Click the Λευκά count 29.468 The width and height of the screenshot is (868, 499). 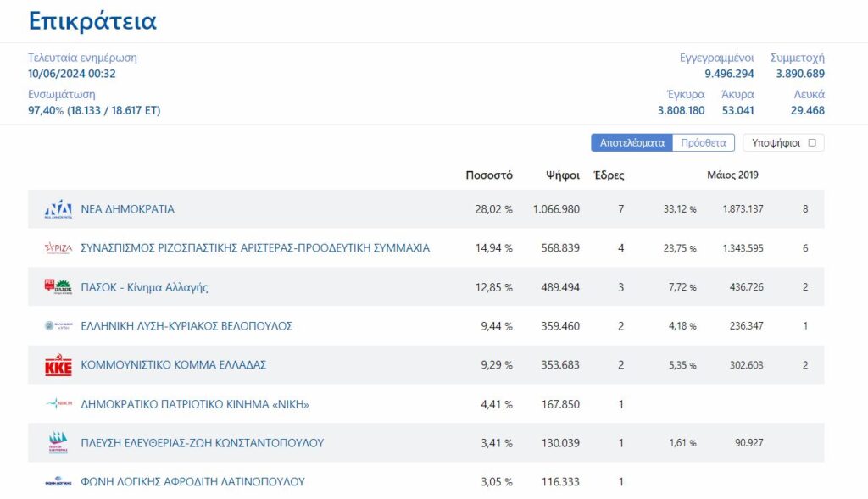pyautogui.click(x=808, y=110)
